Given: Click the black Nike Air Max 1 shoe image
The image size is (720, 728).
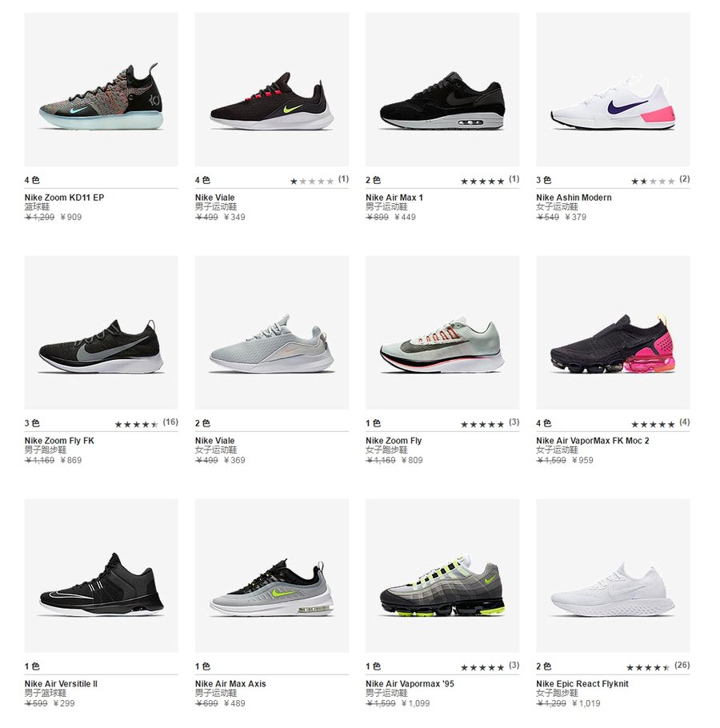Looking at the screenshot, I should coord(442,90).
